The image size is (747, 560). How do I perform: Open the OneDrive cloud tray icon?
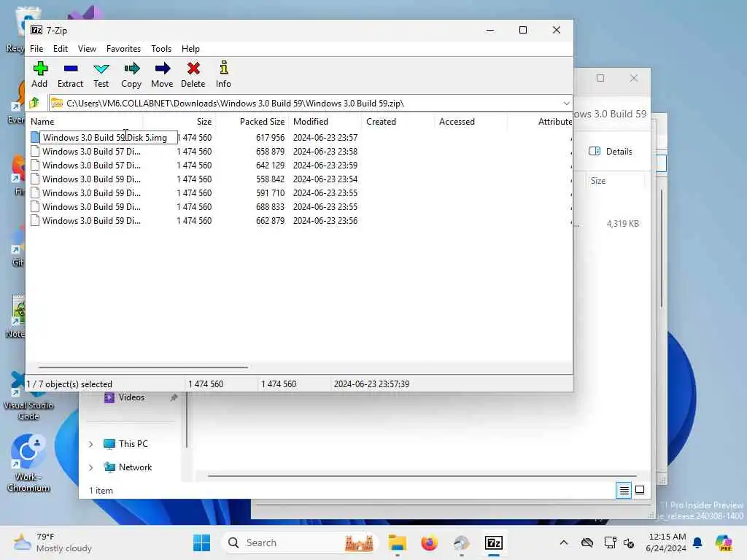(587, 542)
